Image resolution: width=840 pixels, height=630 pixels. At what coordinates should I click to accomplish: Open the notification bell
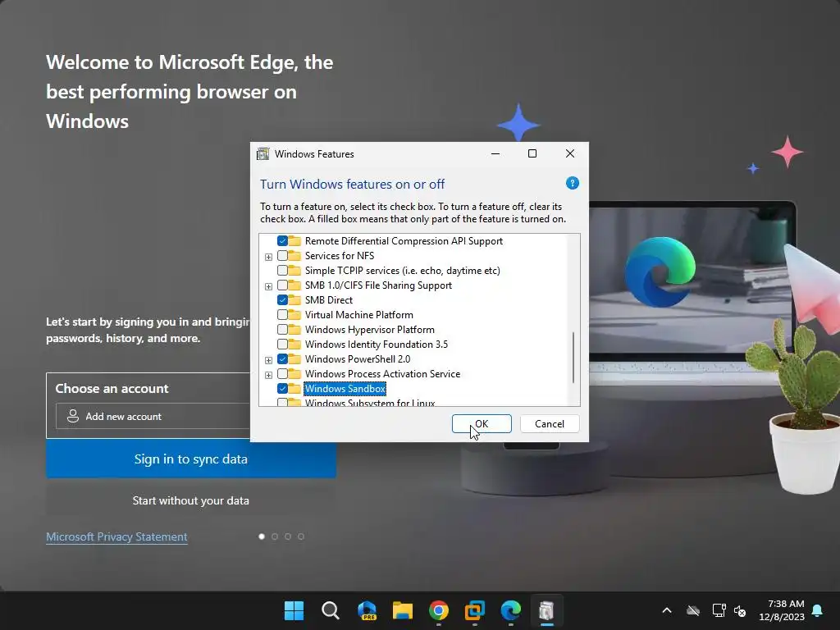tap(818, 610)
